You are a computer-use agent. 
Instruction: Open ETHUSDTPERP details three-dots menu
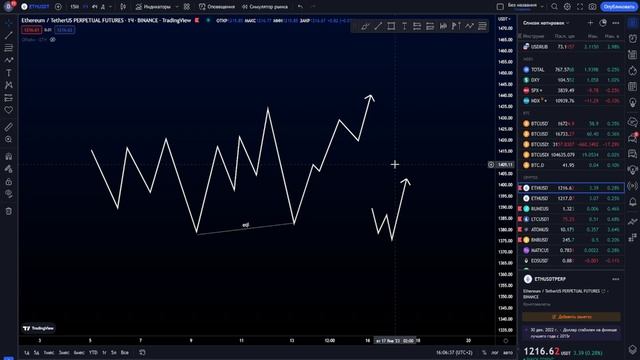616,279
